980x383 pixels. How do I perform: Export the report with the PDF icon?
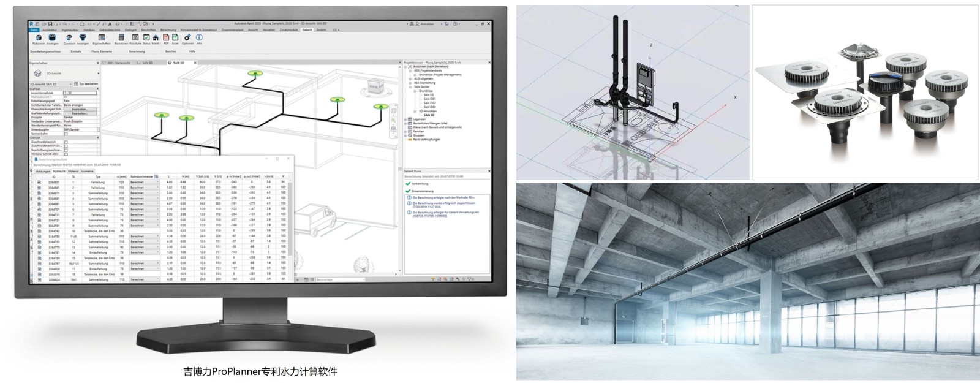click(166, 39)
